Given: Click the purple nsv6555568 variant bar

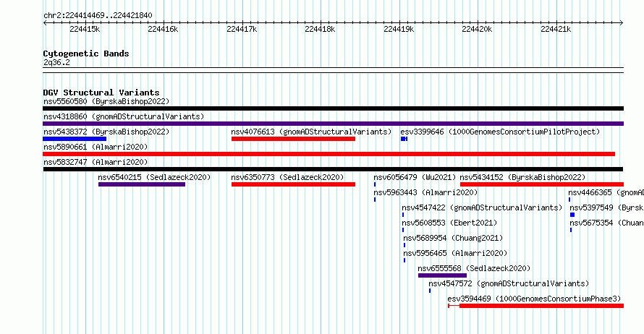Looking at the screenshot, I should pos(442,275).
